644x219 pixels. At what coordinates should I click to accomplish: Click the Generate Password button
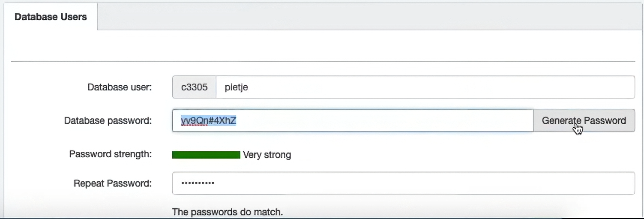coord(584,121)
